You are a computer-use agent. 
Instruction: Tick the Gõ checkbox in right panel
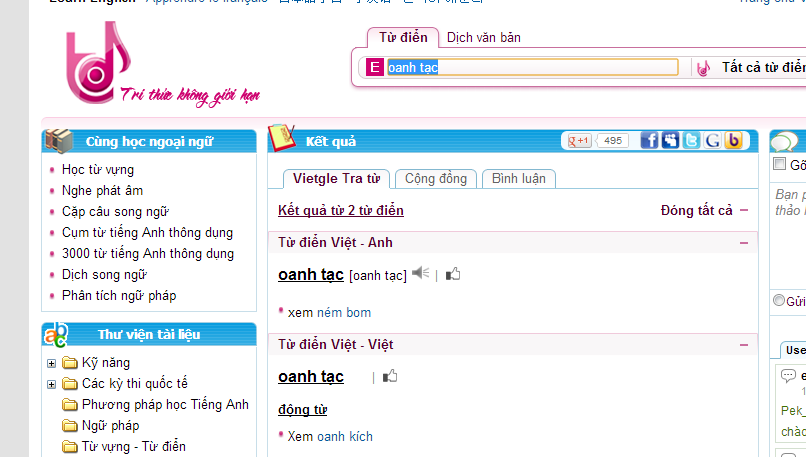pos(780,164)
